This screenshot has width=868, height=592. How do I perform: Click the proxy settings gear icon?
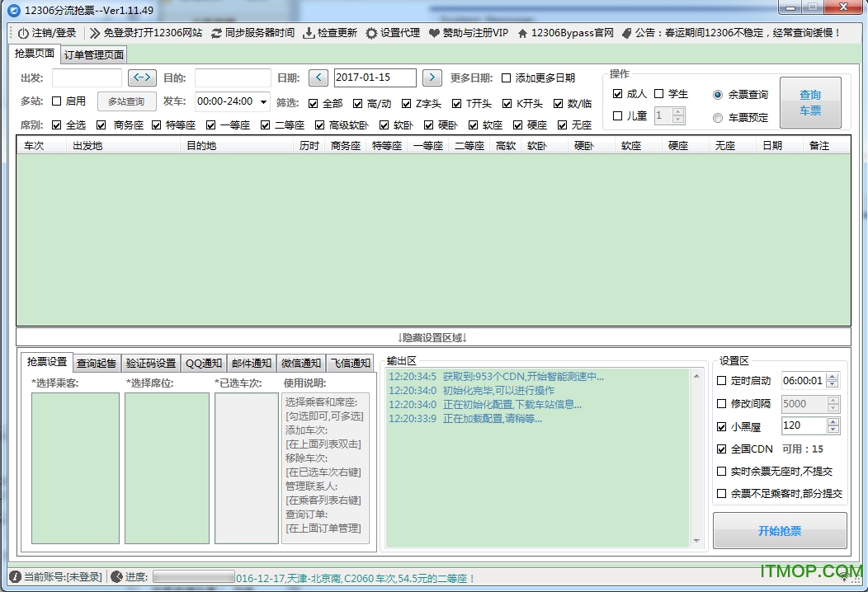[x=371, y=33]
